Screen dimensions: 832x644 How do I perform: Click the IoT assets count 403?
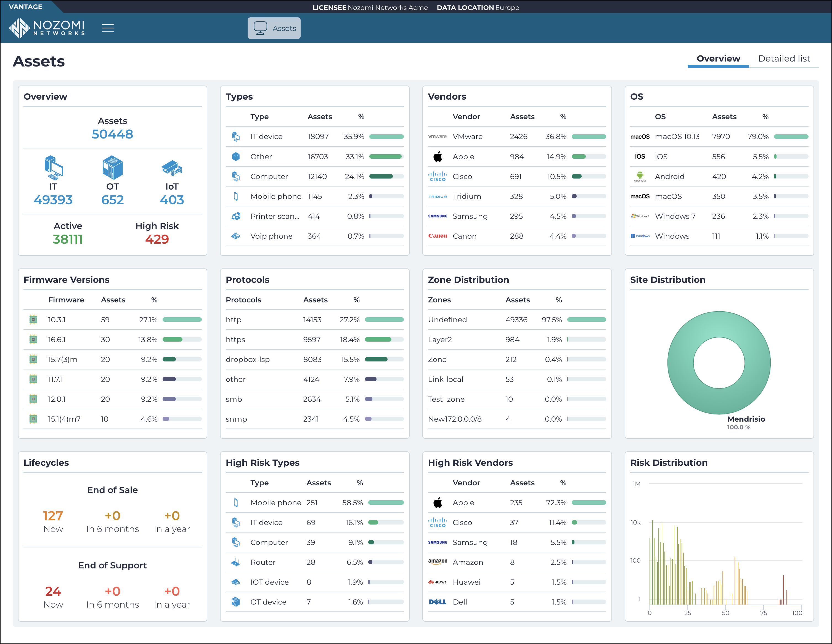pos(172,200)
